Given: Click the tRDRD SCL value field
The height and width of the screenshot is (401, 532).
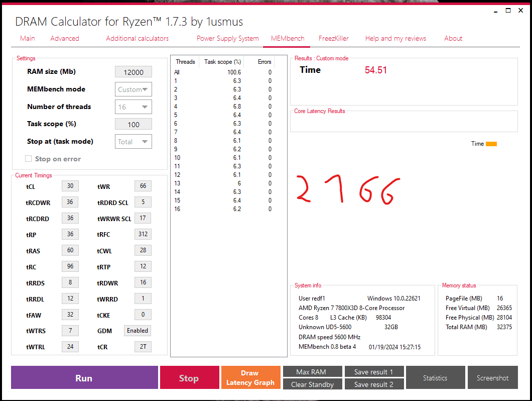Looking at the screenshot, I should pos(143,202).
